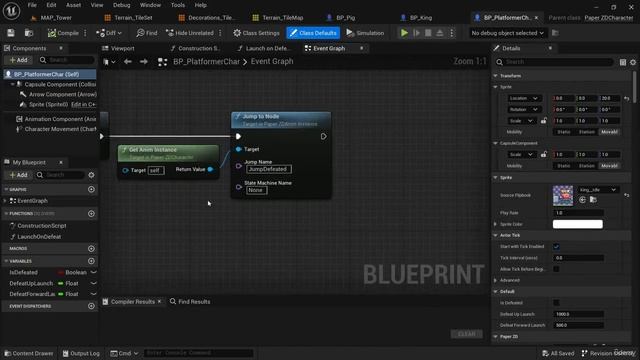Image resolution: width=640 pixels, height=360 pixels.
Task: Click the Source Flipbook thumbnail
Action: 563,195
